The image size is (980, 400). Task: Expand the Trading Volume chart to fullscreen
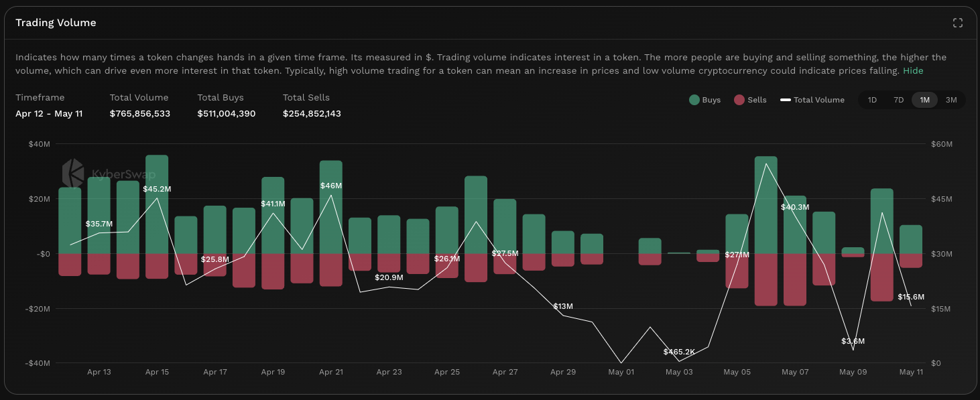click(957, 23)
